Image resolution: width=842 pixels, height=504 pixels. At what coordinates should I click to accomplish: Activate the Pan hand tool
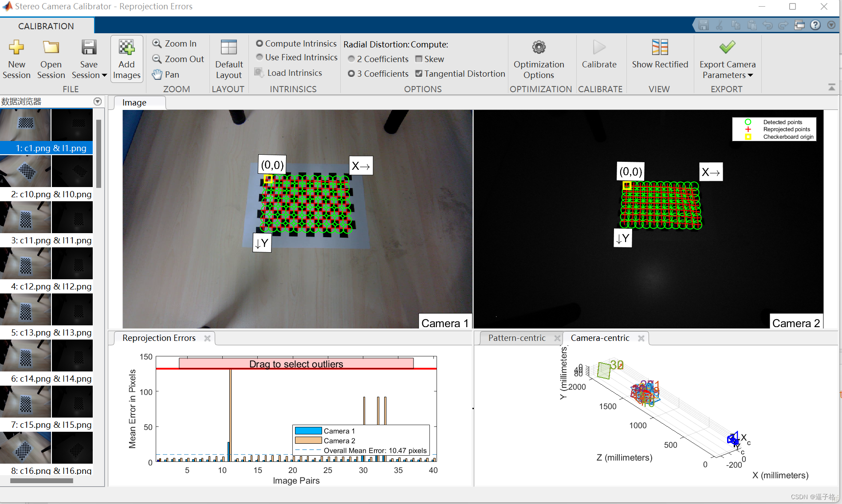pyautogui.click(x=166, y=74)
